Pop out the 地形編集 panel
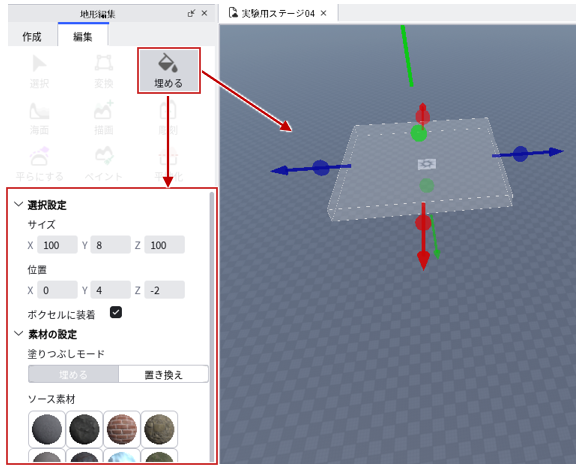 tap(191, 14)
